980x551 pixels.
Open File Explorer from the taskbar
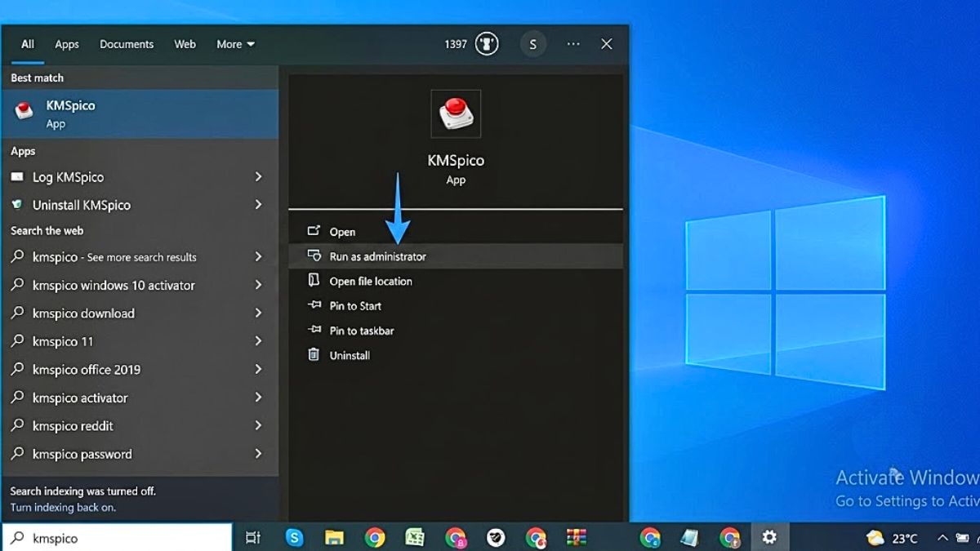[x=334, y=537]
